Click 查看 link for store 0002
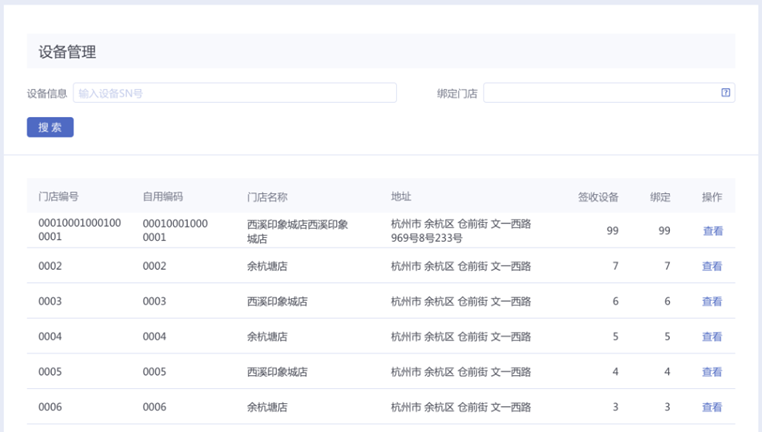This screenshot has width=762, height=432. (712, 266)
